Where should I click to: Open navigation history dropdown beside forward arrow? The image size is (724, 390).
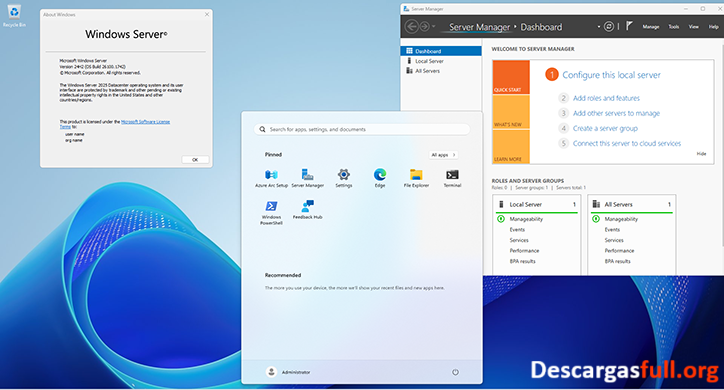pos(434,27)
